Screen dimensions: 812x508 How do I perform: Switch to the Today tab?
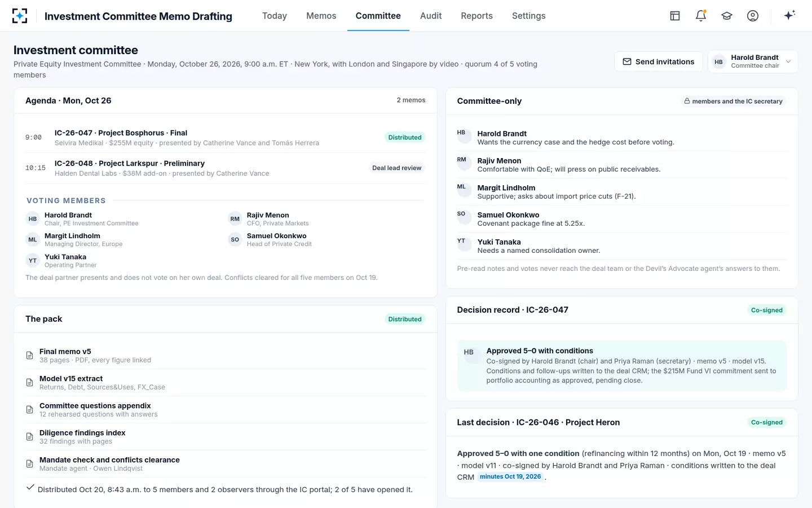(x=275, y=16)
